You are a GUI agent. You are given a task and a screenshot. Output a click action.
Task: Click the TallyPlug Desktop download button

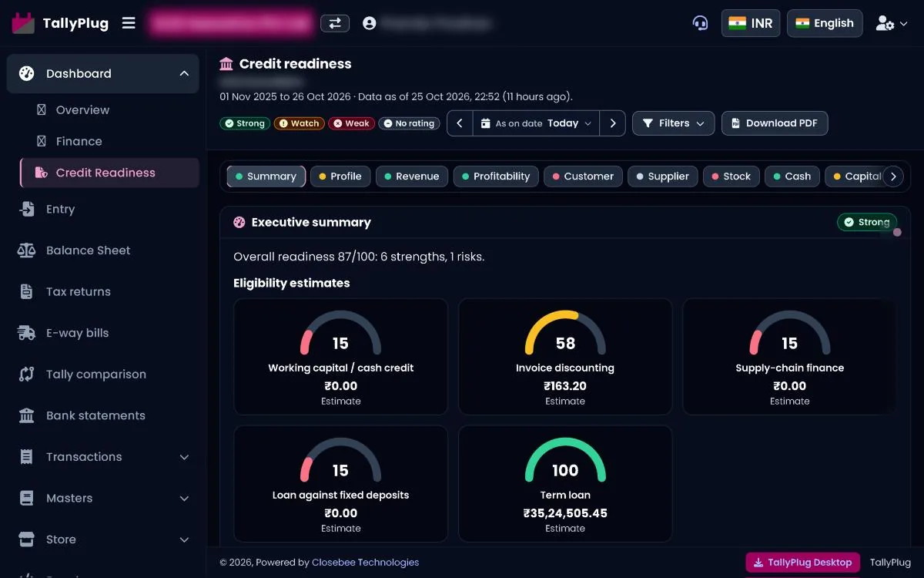click(x=803, y=563)
